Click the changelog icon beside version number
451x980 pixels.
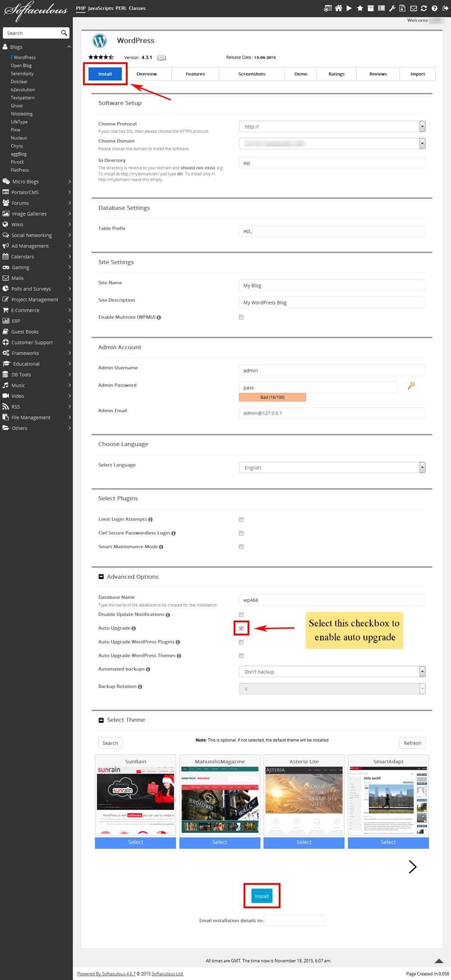(161, 58)
